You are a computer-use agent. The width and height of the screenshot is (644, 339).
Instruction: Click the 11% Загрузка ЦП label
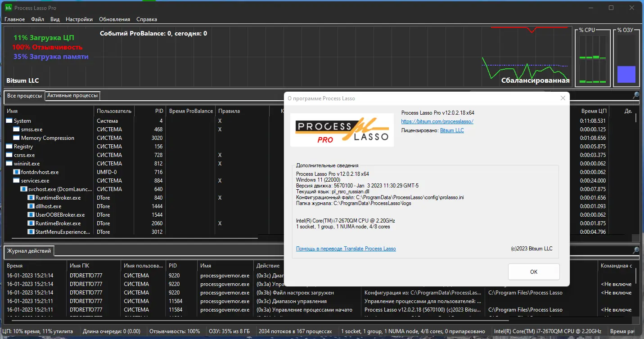44,37
